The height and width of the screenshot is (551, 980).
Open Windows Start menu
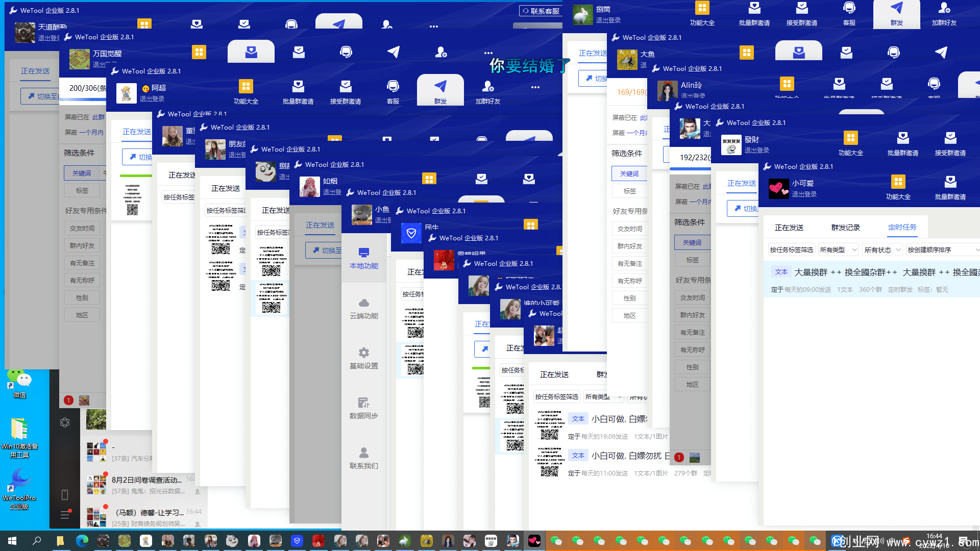pyautogui.click(x=12, y=541)
